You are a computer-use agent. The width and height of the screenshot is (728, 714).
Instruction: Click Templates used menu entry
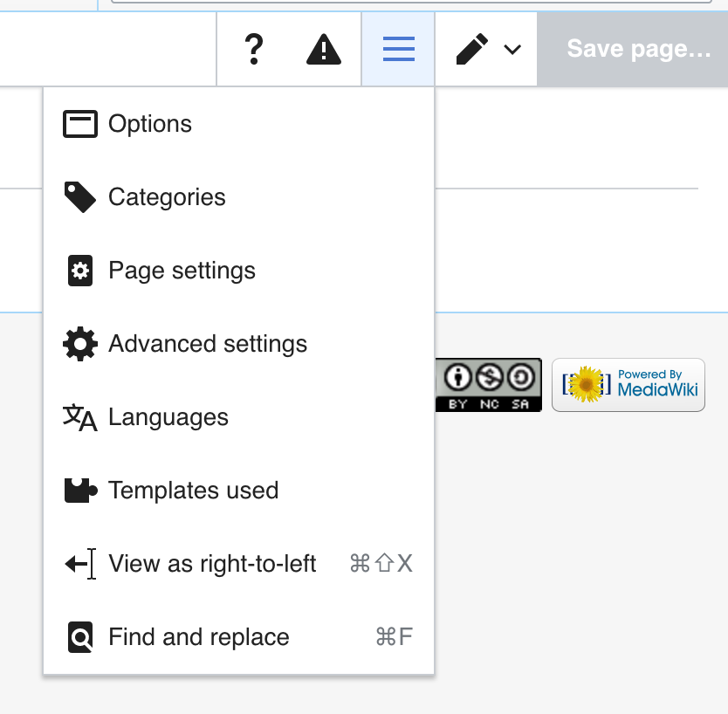[x=193, y=491]
